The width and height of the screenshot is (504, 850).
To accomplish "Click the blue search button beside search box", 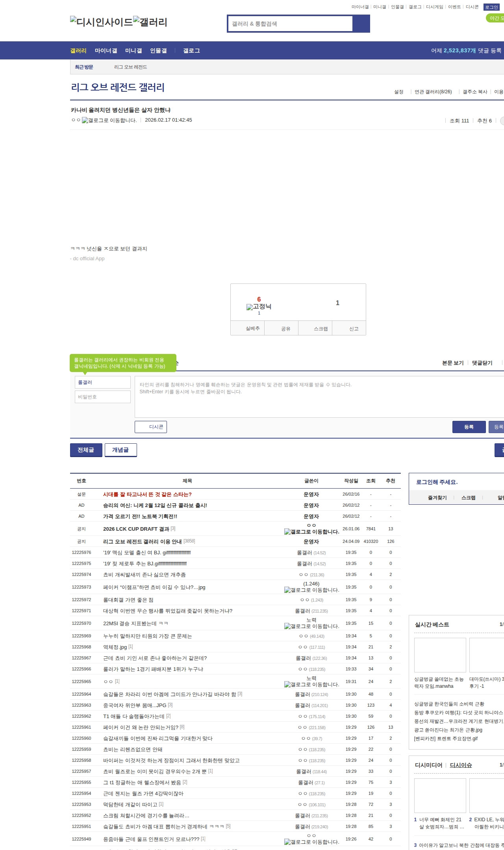I will [x=361, y=24].
